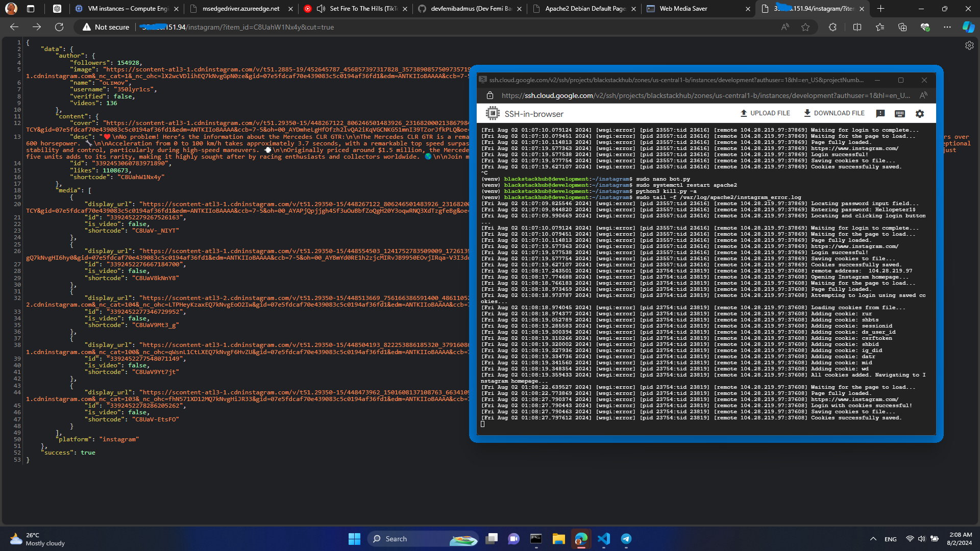Viewport: 980px width, 551px height.
Task: Open SSH-in-browser settings gear
Action: [x=920, y=114]
